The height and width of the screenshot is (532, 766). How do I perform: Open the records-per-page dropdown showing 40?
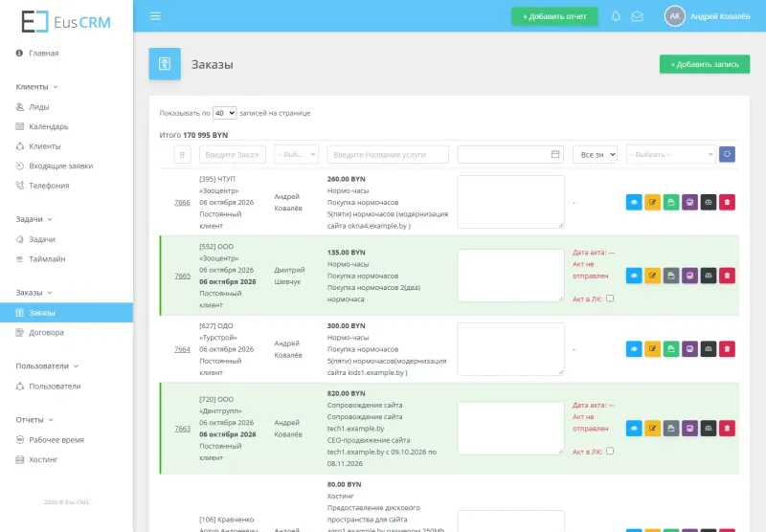224,113
